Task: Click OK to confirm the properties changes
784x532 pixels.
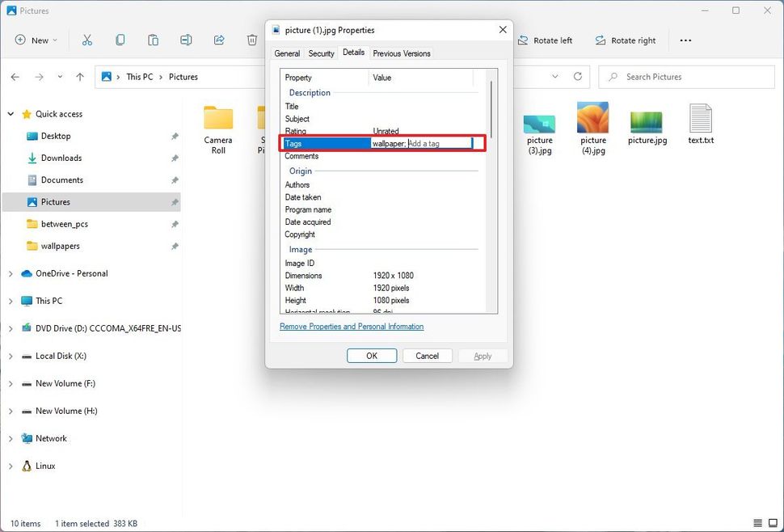Action: click(371, 355)
